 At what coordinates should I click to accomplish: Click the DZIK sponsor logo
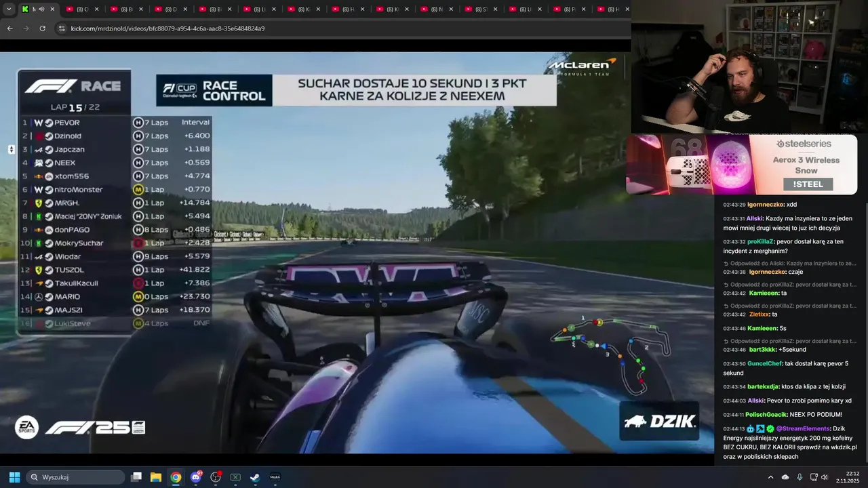coord(659,422)
